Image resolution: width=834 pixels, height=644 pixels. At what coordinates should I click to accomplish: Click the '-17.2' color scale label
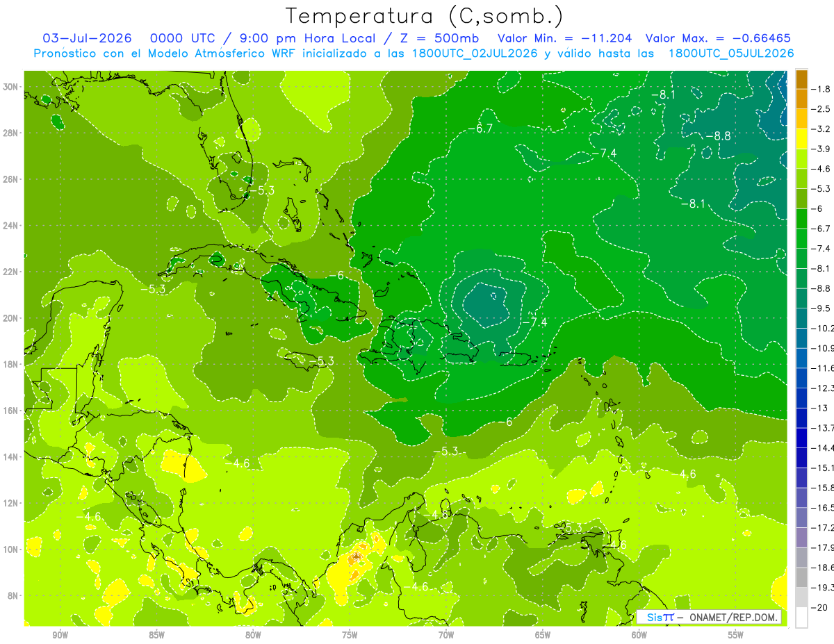pyautogui.click(x=823, y=527)
